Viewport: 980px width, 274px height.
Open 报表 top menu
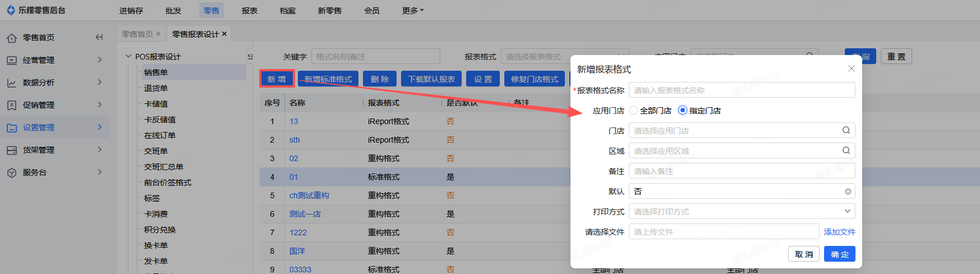[250, 10]
